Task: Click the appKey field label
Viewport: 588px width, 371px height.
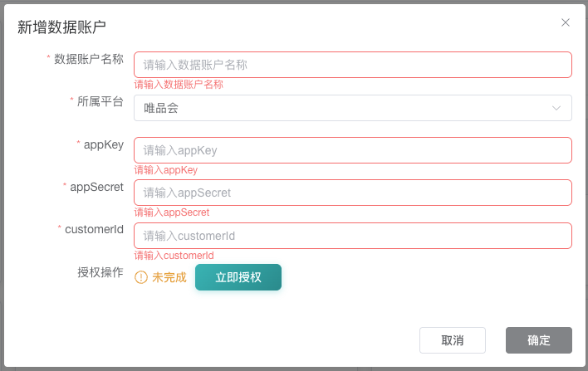Action: (103, 144)
